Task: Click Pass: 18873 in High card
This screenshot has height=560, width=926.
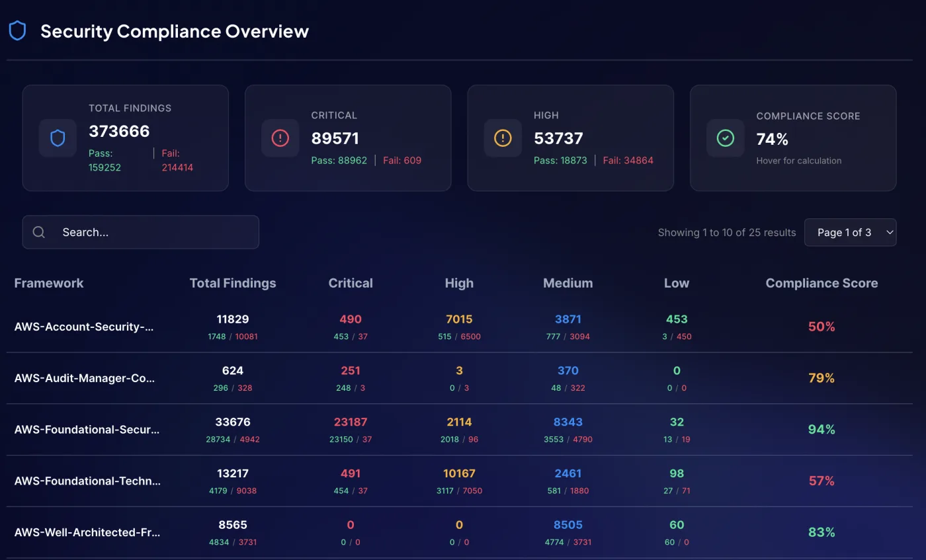Action: [x=560, y=160]
